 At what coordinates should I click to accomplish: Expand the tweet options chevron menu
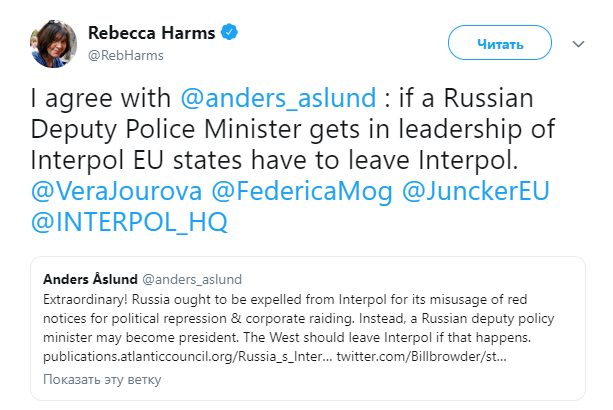tap(578, 44)
